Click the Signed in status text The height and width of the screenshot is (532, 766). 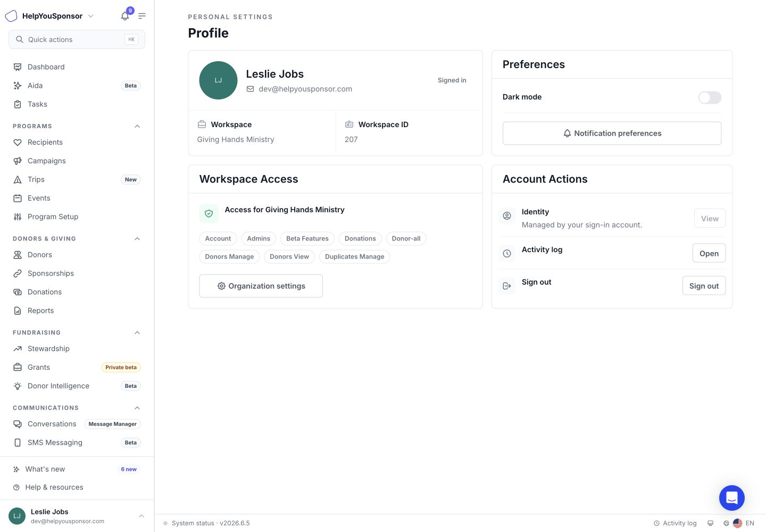pyautogui.click(x=452, y=80)
